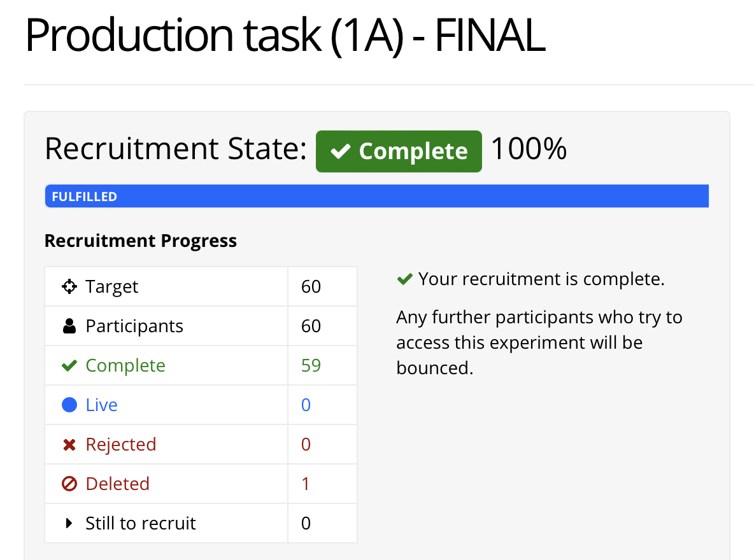Click the blue Live circle icon
The height and width of the screenshot is (560, 754).
[x=69, y=405]
